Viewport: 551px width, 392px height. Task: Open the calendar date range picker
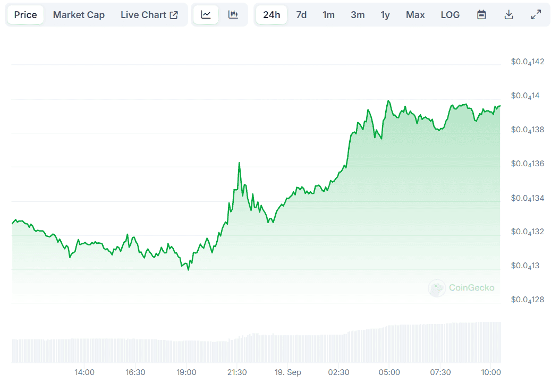click(481, 15)
